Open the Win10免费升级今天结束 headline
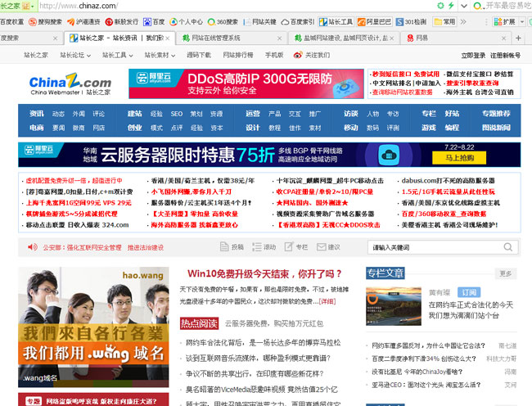 click(x=264, y=273)
